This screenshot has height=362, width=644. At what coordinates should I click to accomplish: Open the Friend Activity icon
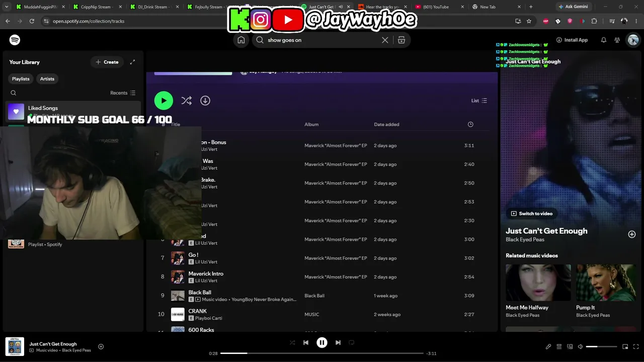(x=617, y=40)
